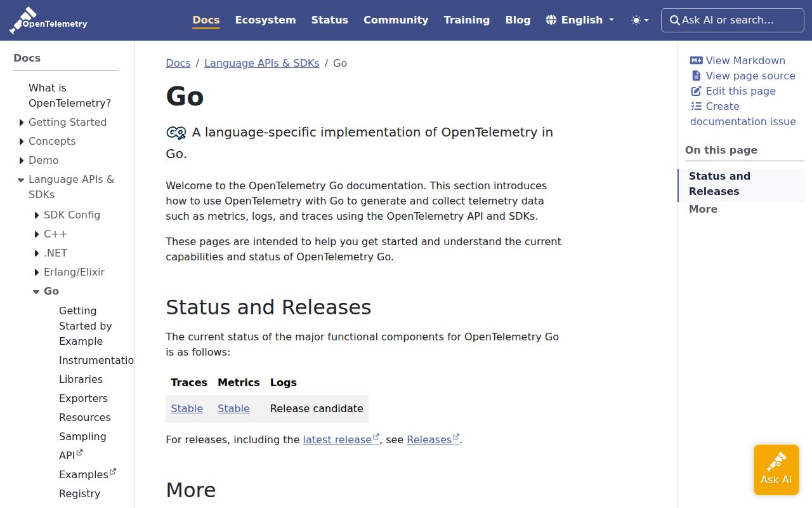This screenshot has width=812, height=508.
Task: Click the globe language icon
Action: (551, 20)
